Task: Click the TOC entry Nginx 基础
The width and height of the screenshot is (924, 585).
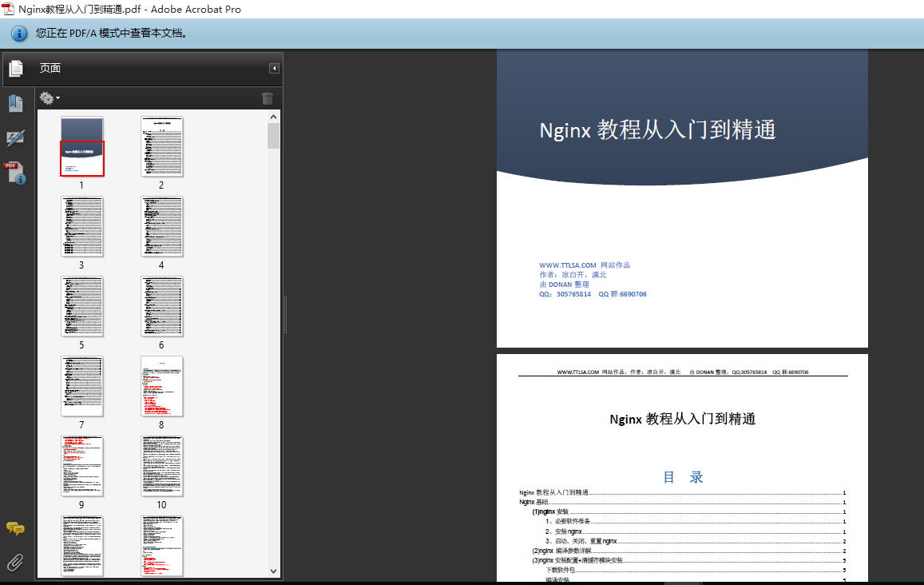Action: click(682, 503)
